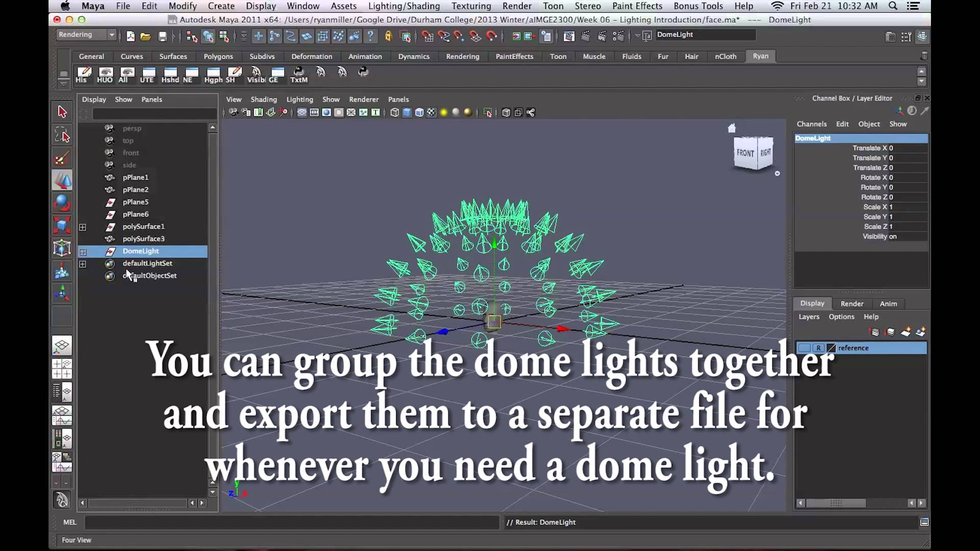
Task: Switch to the Render layer tab
Action: tap(851, 304)
